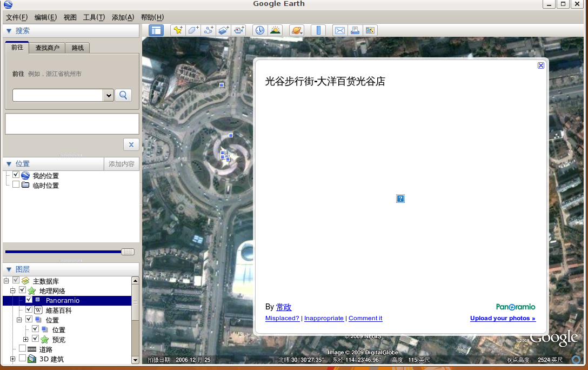Show historical imagery clock icon
This screenshot has height=370, width=588.
(260, 30)
